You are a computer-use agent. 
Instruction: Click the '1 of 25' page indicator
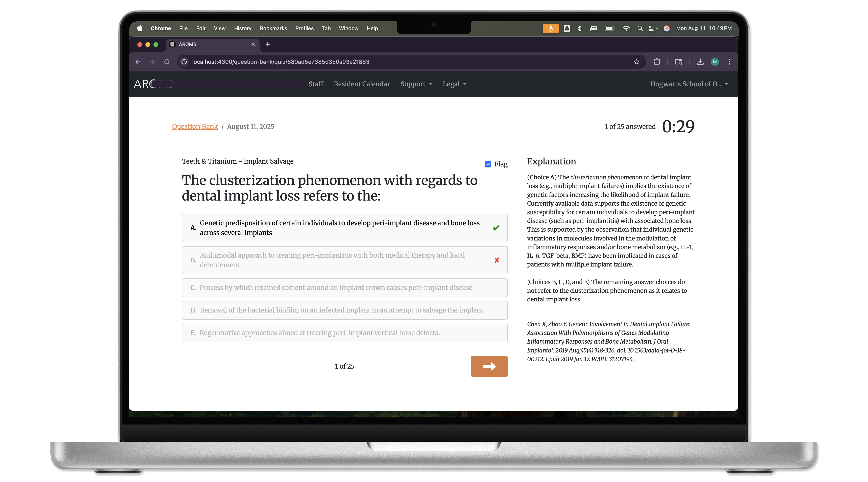344,366
